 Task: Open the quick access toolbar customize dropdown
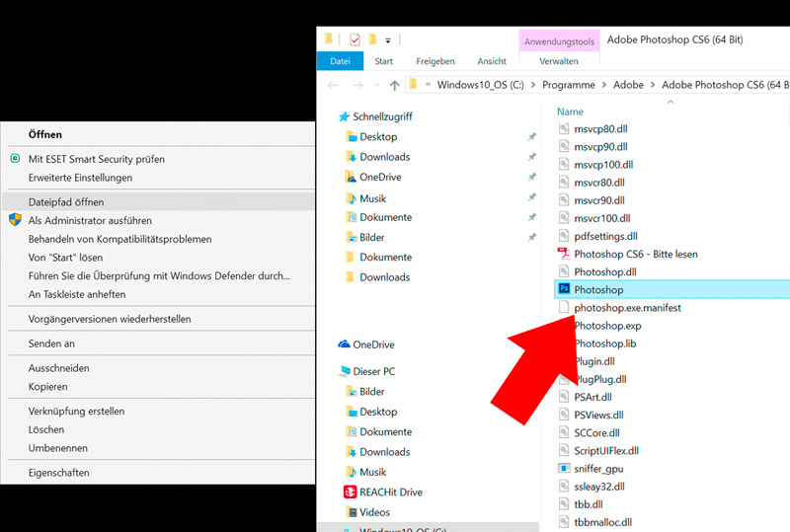tap(388, 40)
